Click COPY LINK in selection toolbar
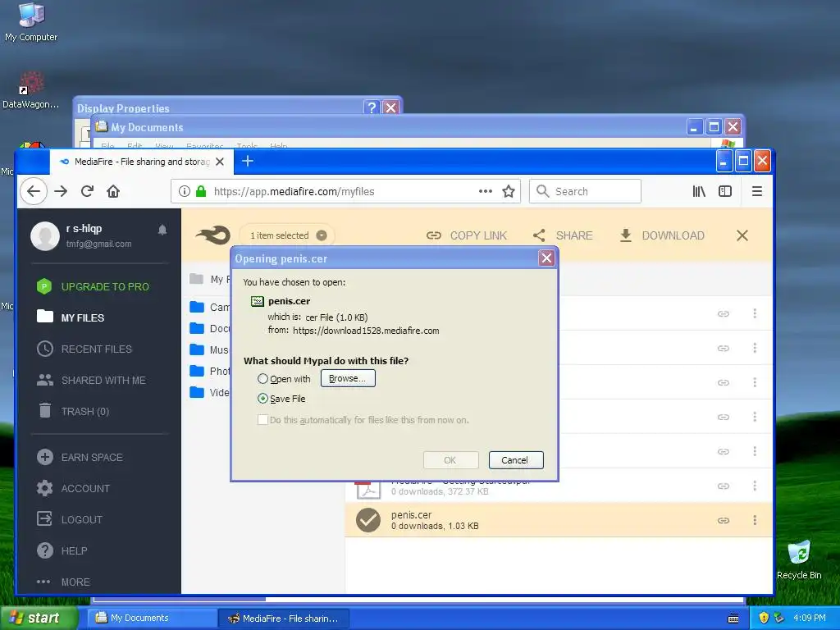The height and width of the screenshot is (630, 840). coord(467,235)
